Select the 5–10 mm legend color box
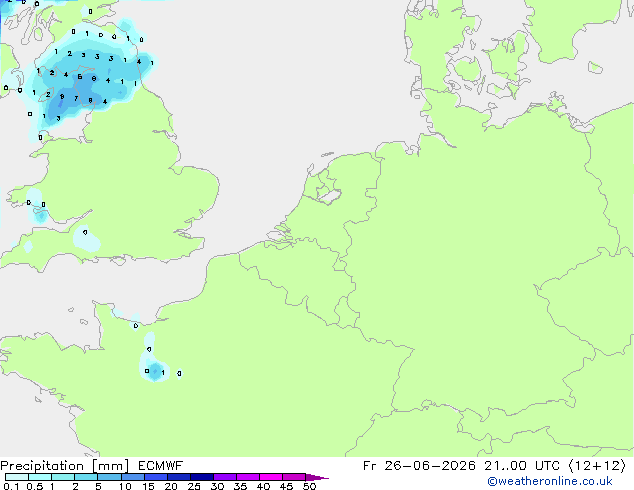This screenshot has height=490, width=634. coord(109,477)
